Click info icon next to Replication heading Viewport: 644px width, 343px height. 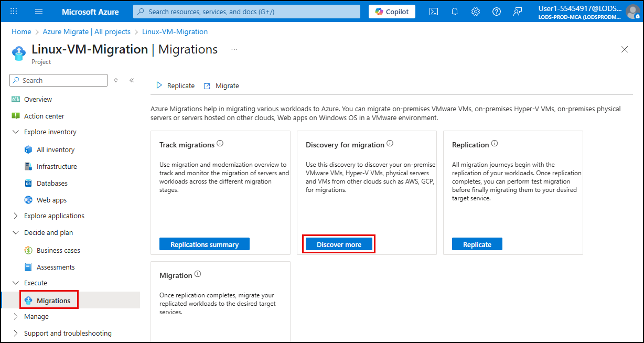tap(495, 144)
